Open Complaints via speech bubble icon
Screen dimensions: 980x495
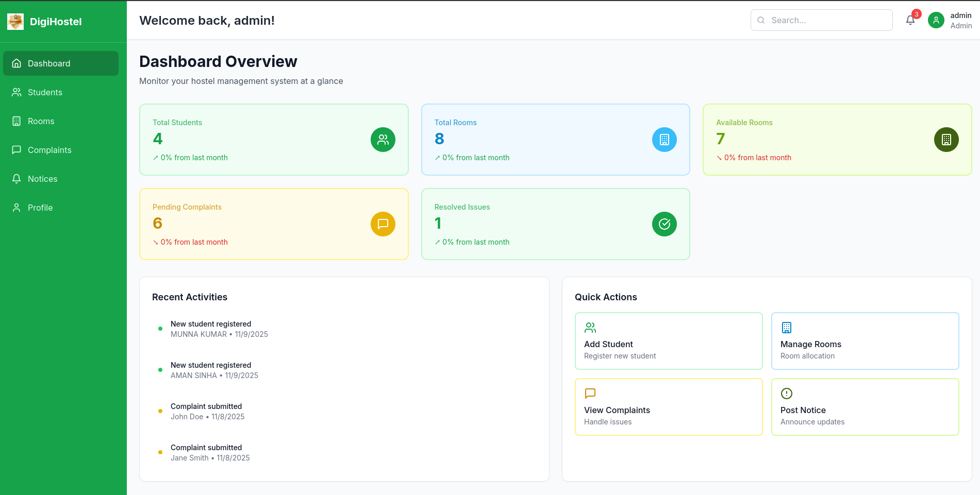coord(16,150)
